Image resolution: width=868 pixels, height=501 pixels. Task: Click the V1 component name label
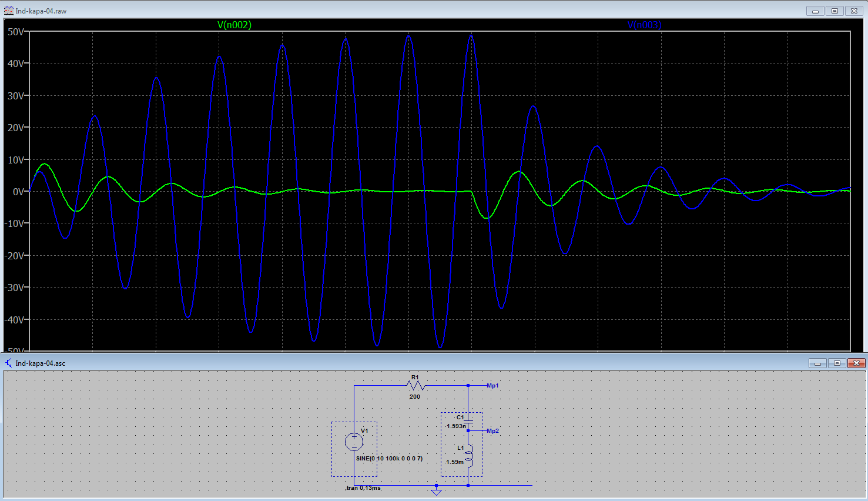pos(364,431)
